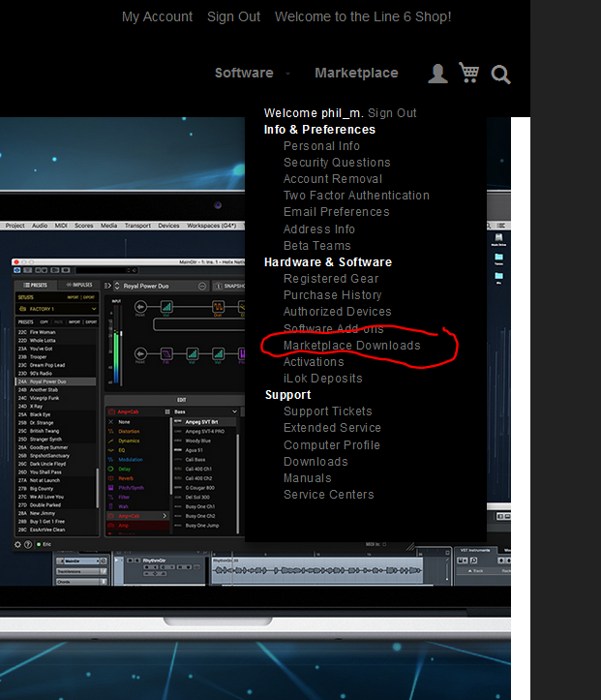This screenshot has width=601, height=700.
Task: Click Welcome to the Line 6 Shop! text
Action: [x=363, y=16]
